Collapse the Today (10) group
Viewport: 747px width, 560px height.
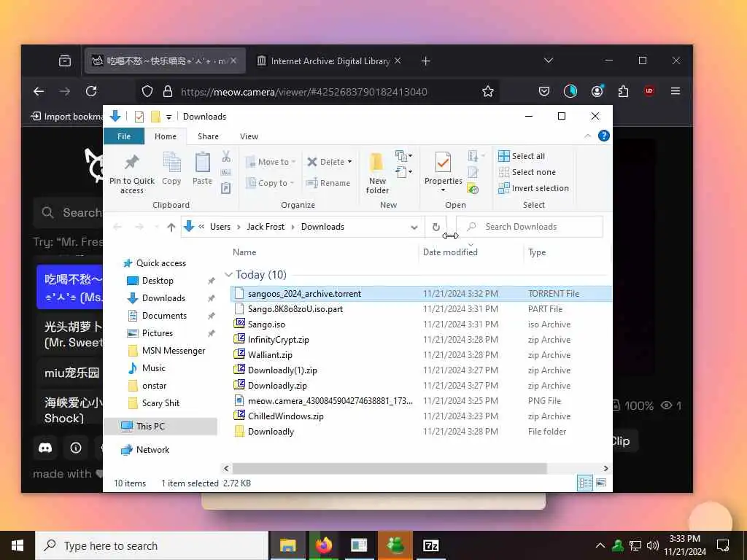click(x=228, y=275)
